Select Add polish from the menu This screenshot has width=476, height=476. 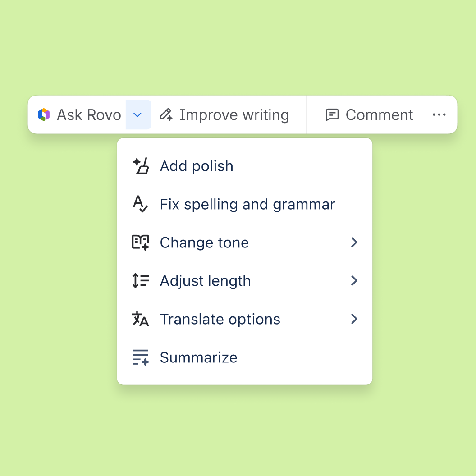245,166
